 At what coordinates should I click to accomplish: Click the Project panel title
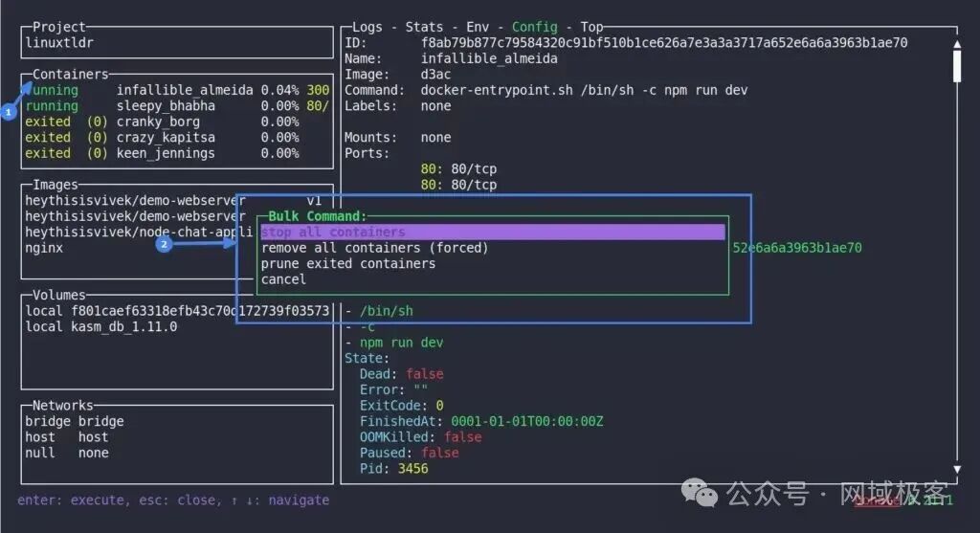point(58,27)
